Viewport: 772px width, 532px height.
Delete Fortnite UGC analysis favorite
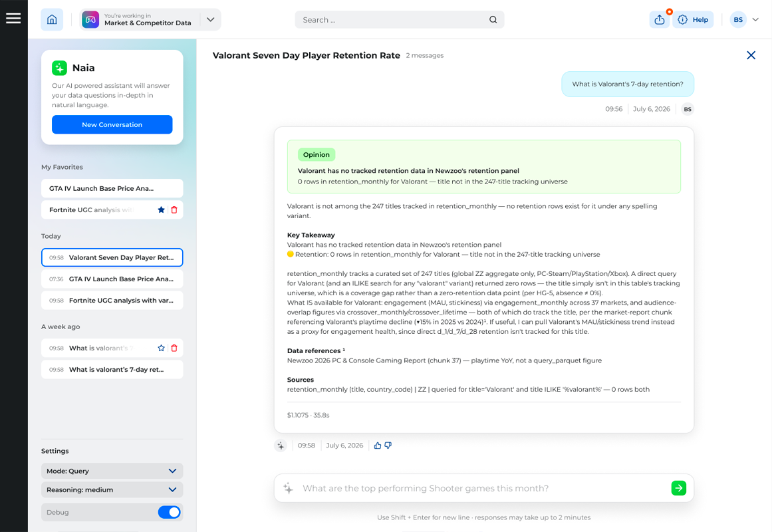point(174,210)
